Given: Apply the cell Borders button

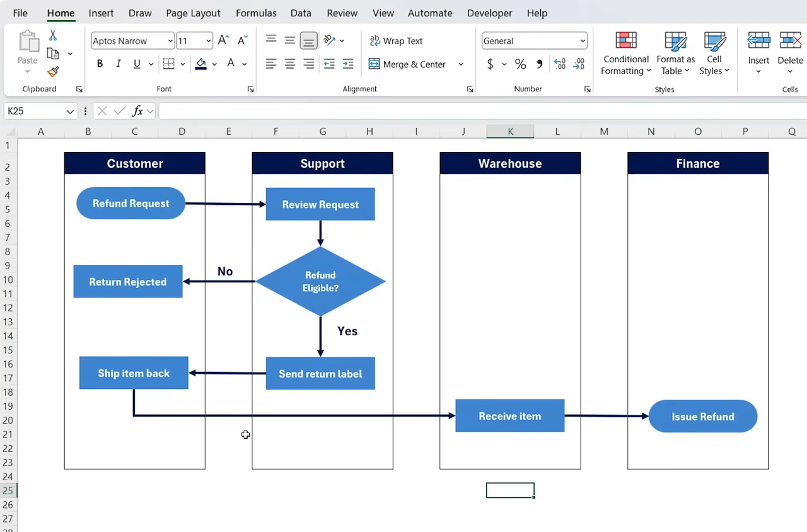Looking at the screenshot, I should click(168, 64).
